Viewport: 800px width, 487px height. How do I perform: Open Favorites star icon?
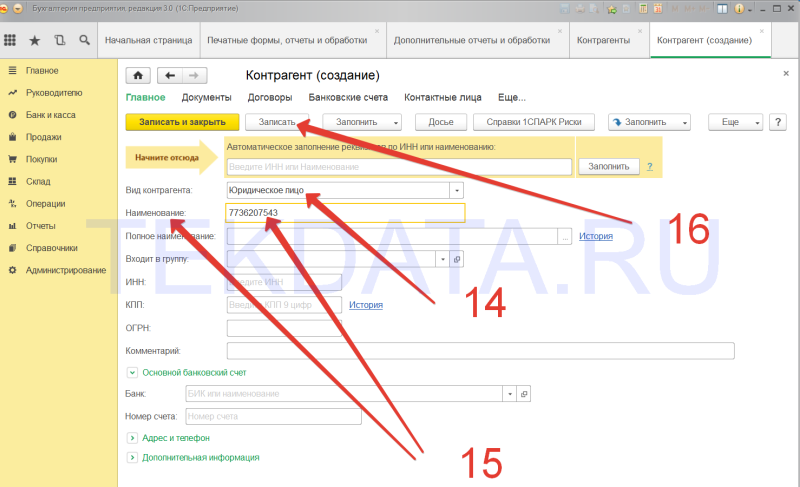34,40
